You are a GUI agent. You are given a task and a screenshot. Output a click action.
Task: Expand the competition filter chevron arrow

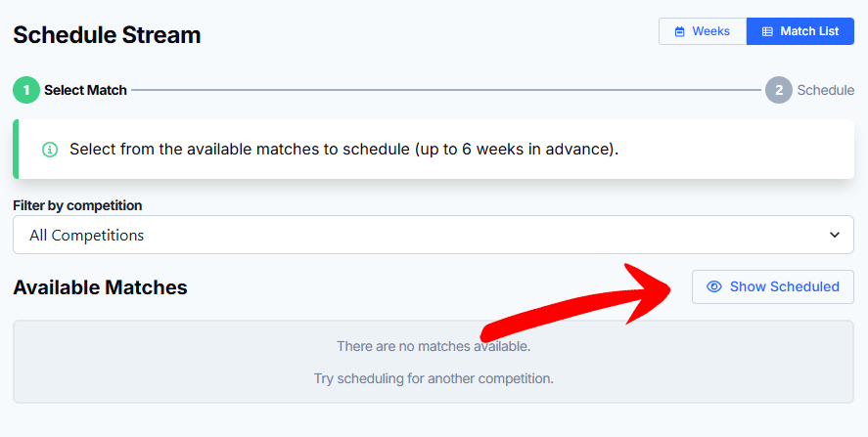click(x=835, y=235)
